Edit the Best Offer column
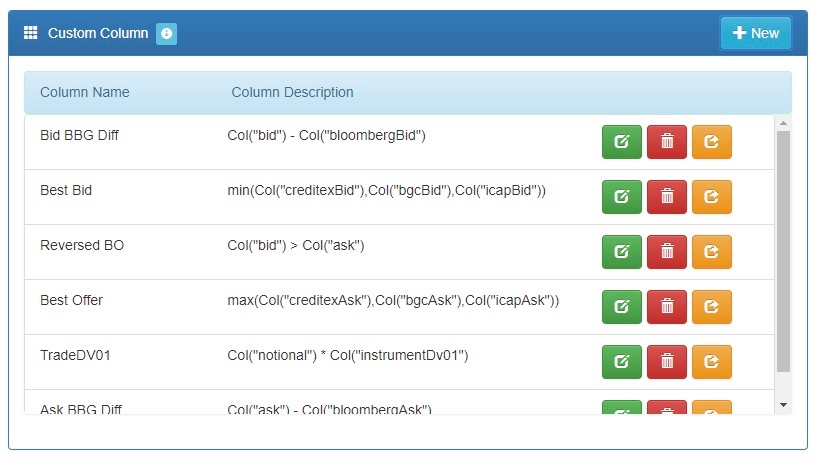The width and height of the screenshot is (816, 476). coord(621,307)
